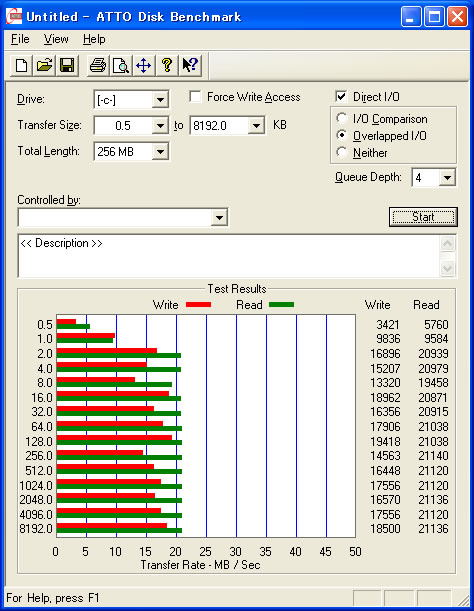Screen dimensions: 474x611
Task: Click the resize grip in status bar corner
Action: coord(463,599)
